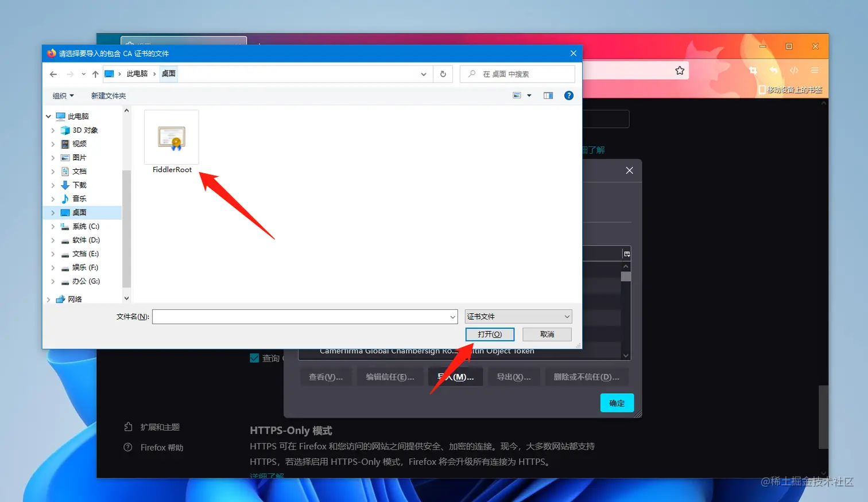
Task: Go back in the file dialog
Action: (53, 74)
